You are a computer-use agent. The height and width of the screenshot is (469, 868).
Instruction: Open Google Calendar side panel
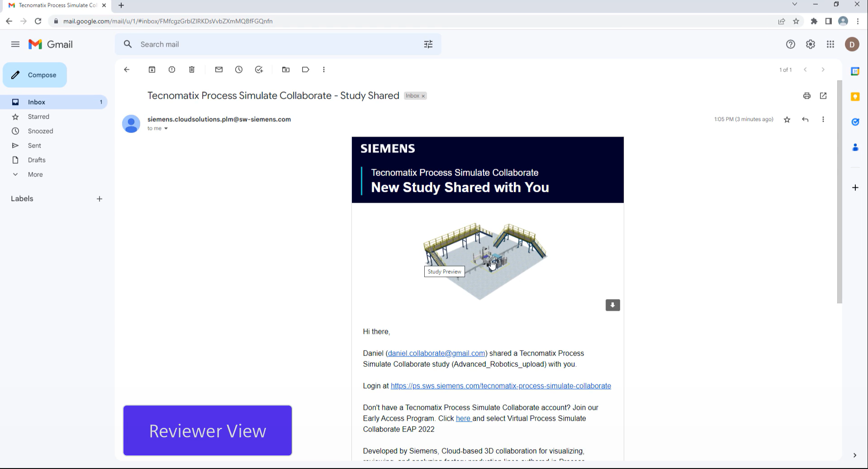pos(855,71)
